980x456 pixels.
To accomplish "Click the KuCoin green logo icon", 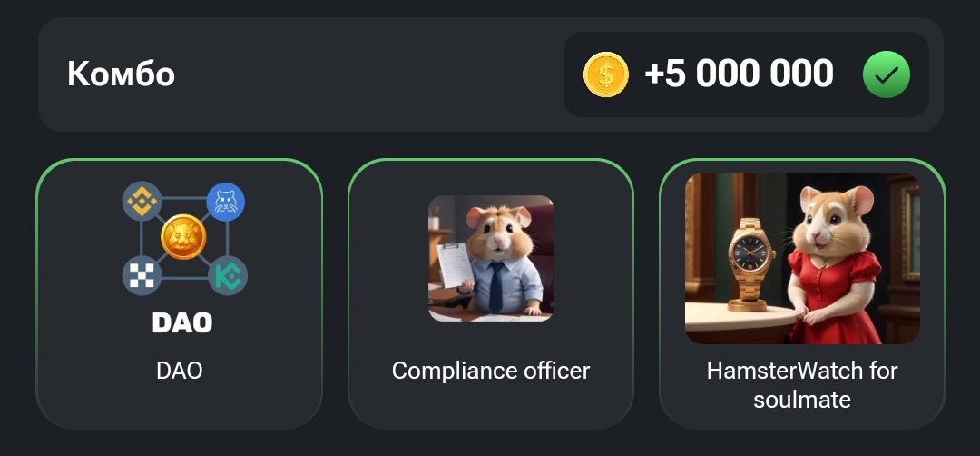I will coord(228,275).
